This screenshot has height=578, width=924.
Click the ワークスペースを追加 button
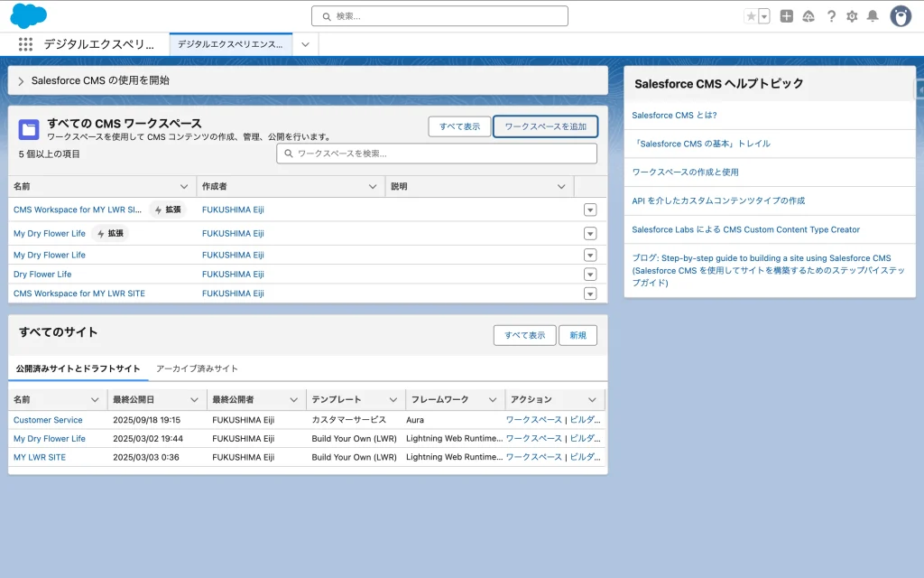(x=545, y=126)
